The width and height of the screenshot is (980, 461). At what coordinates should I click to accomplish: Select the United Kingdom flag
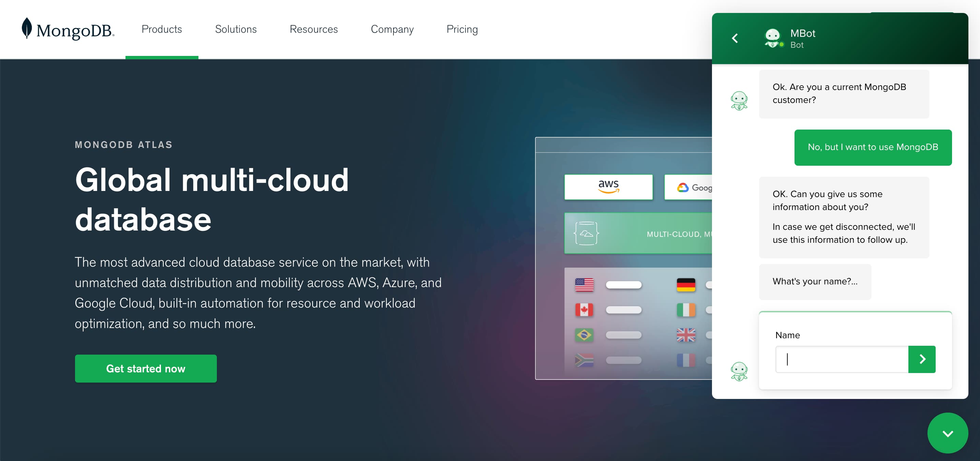[x=685, y=335]
